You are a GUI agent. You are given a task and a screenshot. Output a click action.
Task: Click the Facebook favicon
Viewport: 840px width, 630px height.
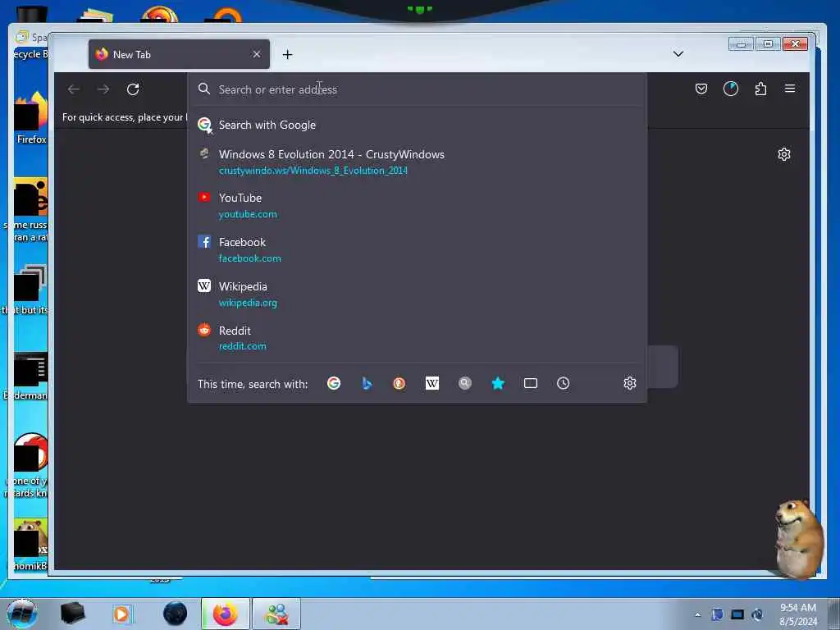coord(204,242)
